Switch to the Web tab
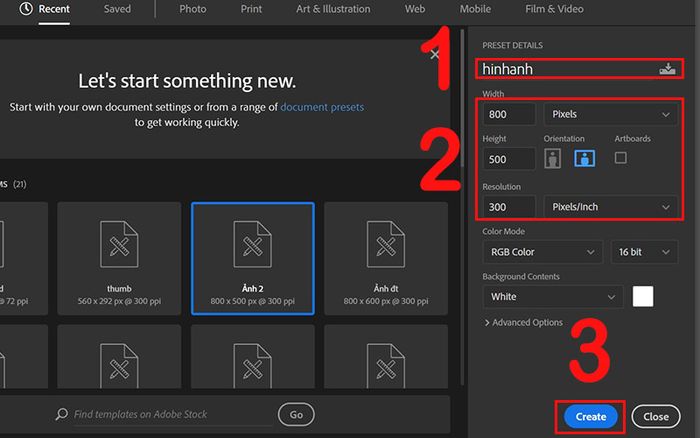 click(415, 9)
